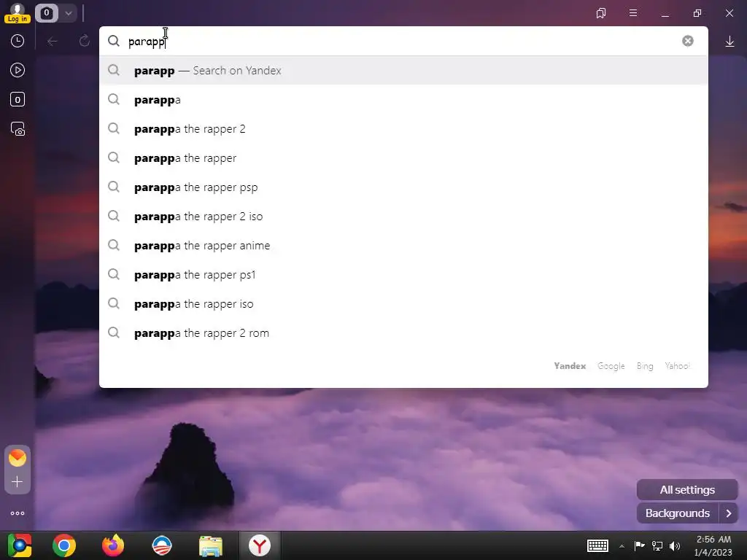This screenshot has width=747, height=560.
Task: Pick 'parappa the rapper ps1' suggestion
Action: click(403, 275)
